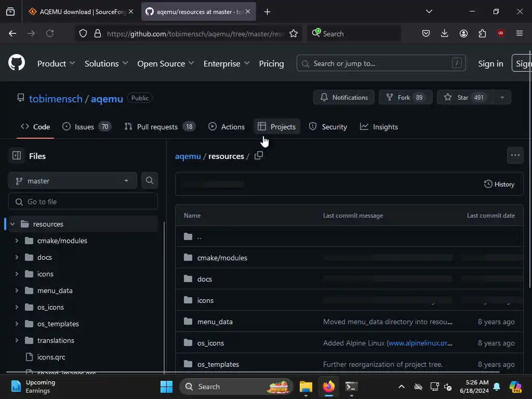This screenshot has height=399, width=532.
Task: Open the tobimensch owner link
Action: pyautogui.click(x=56, y=99)
